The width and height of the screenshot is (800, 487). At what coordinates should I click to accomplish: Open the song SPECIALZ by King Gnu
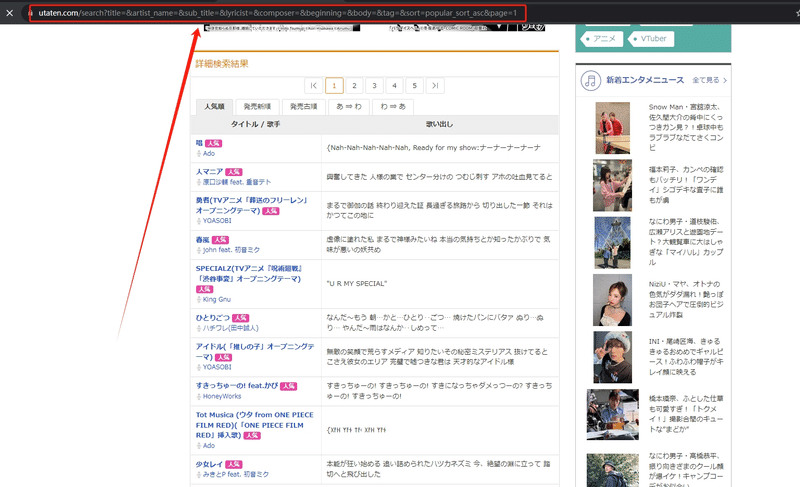[x=249, y=273]
